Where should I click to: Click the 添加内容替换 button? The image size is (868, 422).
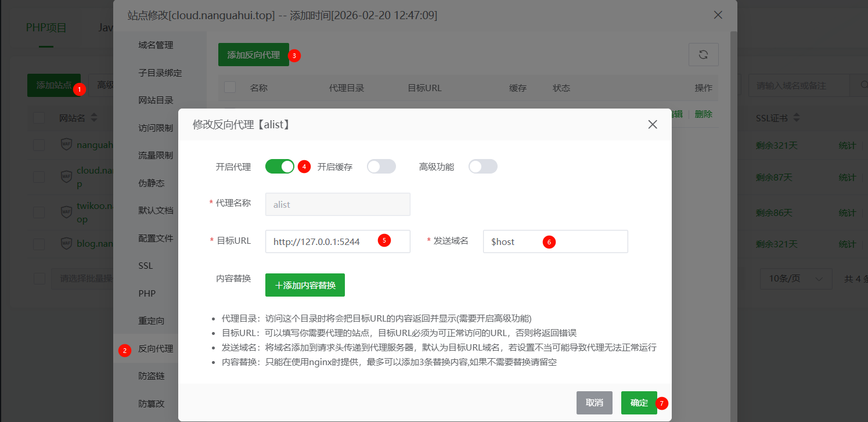coord(305,285)
